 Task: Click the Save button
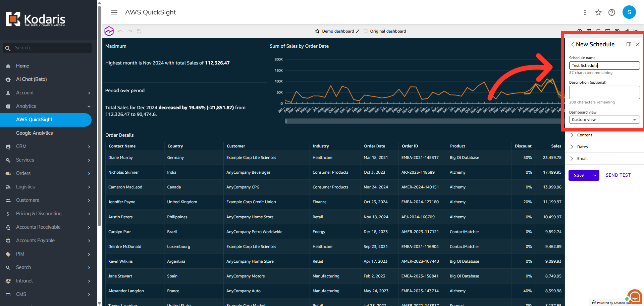click(x=579, y=175)
